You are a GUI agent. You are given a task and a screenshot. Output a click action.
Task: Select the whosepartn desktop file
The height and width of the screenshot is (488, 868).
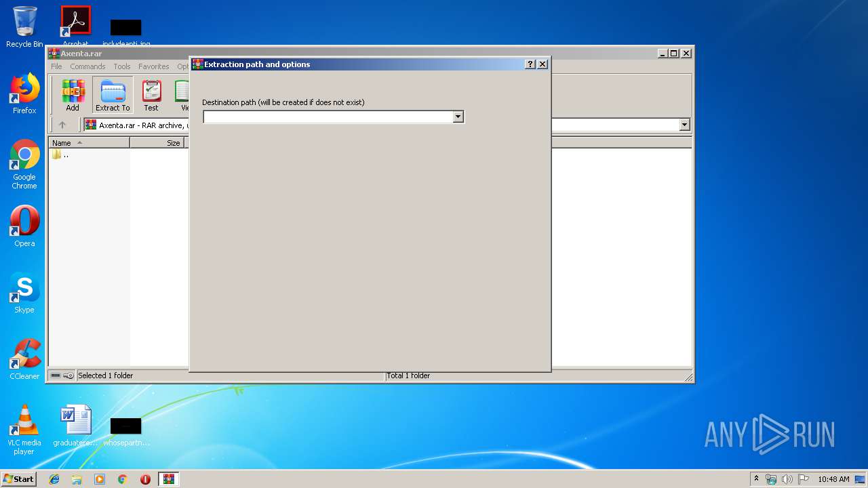coord(126,431)
